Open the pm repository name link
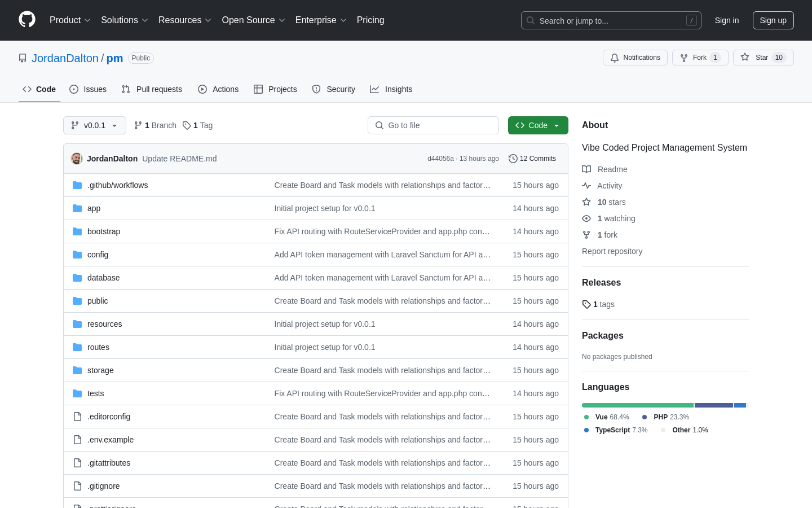The height and width of the screenshot is (508, 812). [x=114, y=58]
